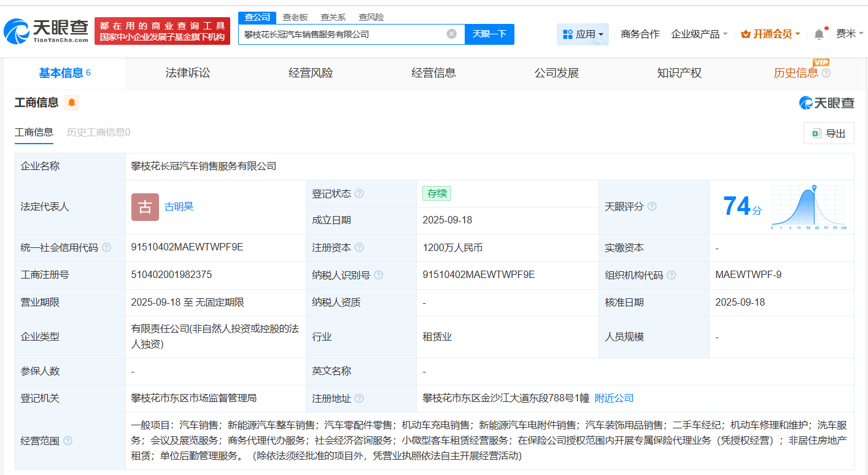Open 附近公司 nearby companies link
Screen dimensions: 868x475
pos(614,398)
